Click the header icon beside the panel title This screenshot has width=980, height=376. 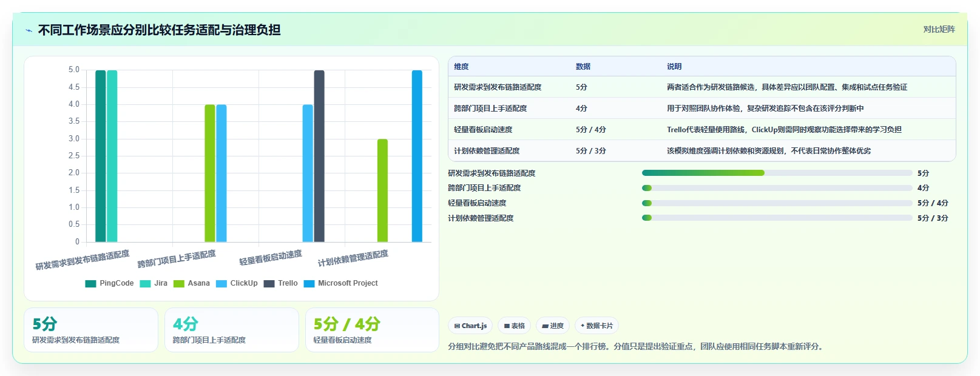29,30
